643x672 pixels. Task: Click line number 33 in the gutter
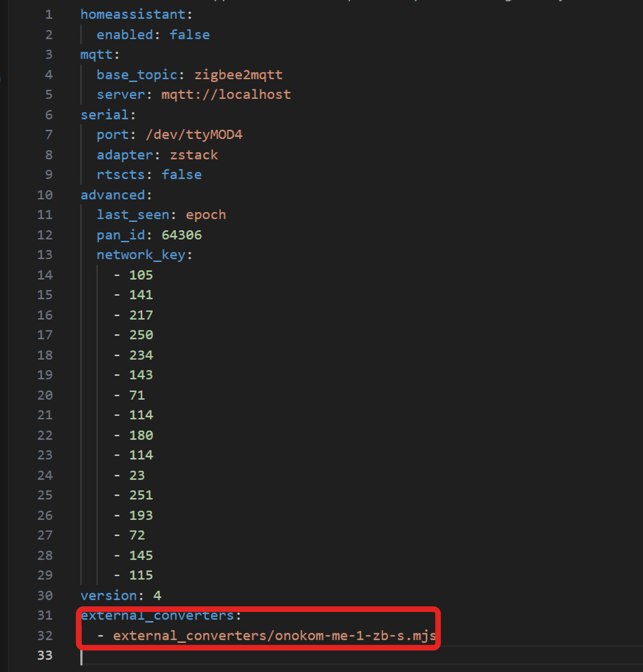pyautogui.click(x=45, y=655)
